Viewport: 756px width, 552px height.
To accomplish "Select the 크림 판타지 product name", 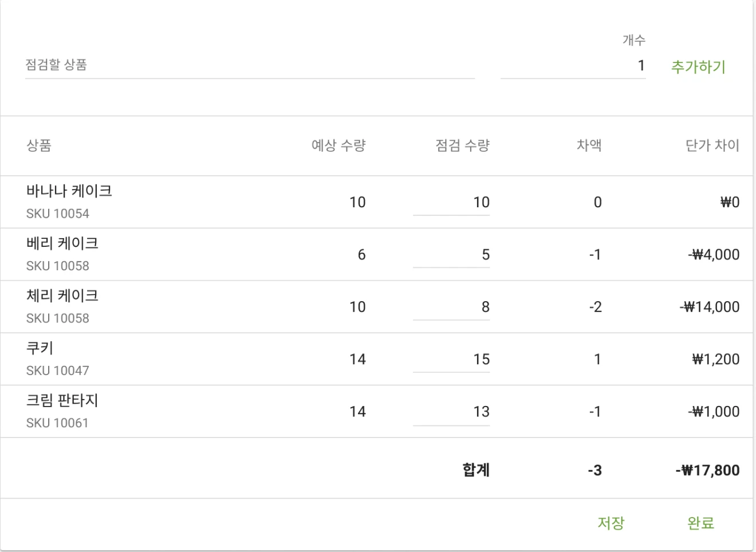I will pos(62,401).
